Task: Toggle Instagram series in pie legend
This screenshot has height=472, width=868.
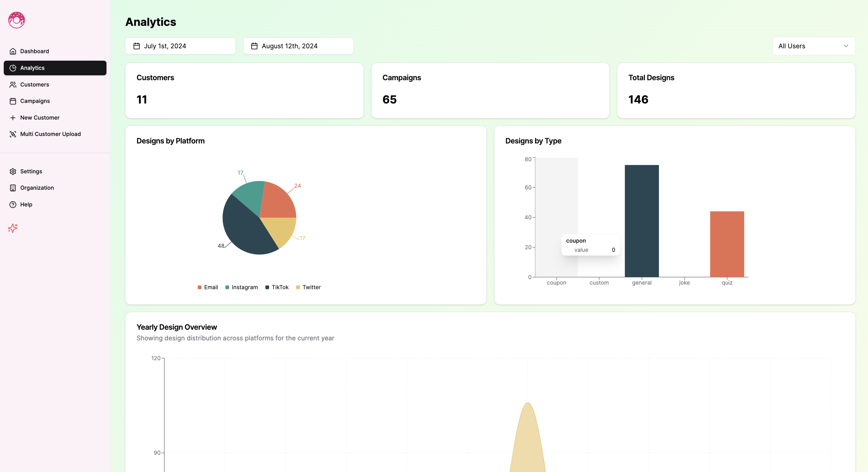Action: click(241, 287)
